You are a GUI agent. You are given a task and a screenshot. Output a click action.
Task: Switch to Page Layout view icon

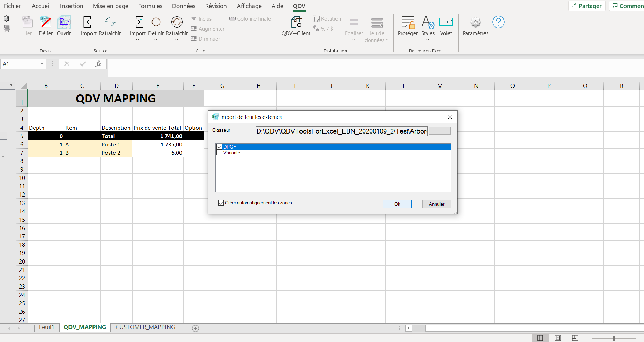click(558, 338)
